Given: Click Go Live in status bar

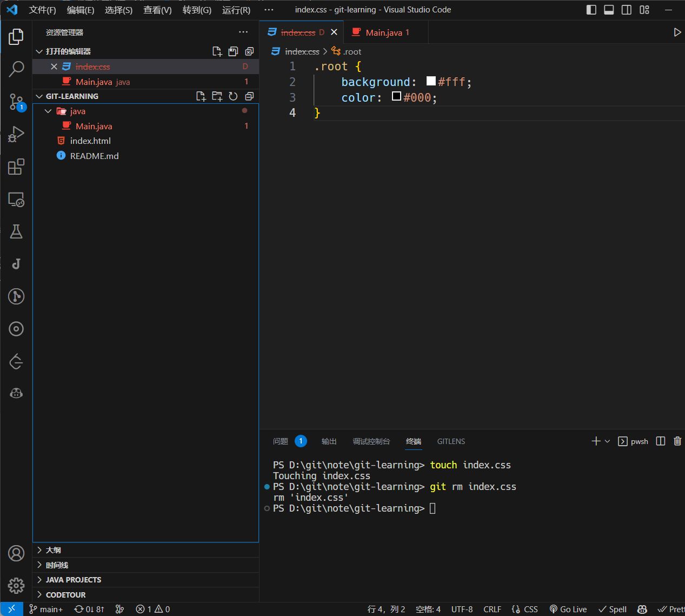Looking at the screenshot, I should coord(568,609).
